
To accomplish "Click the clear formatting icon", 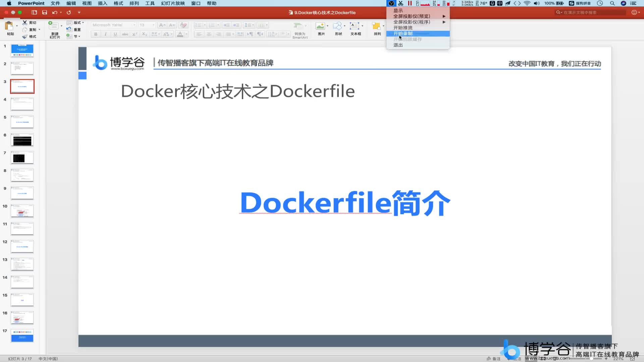I will 183,25.
